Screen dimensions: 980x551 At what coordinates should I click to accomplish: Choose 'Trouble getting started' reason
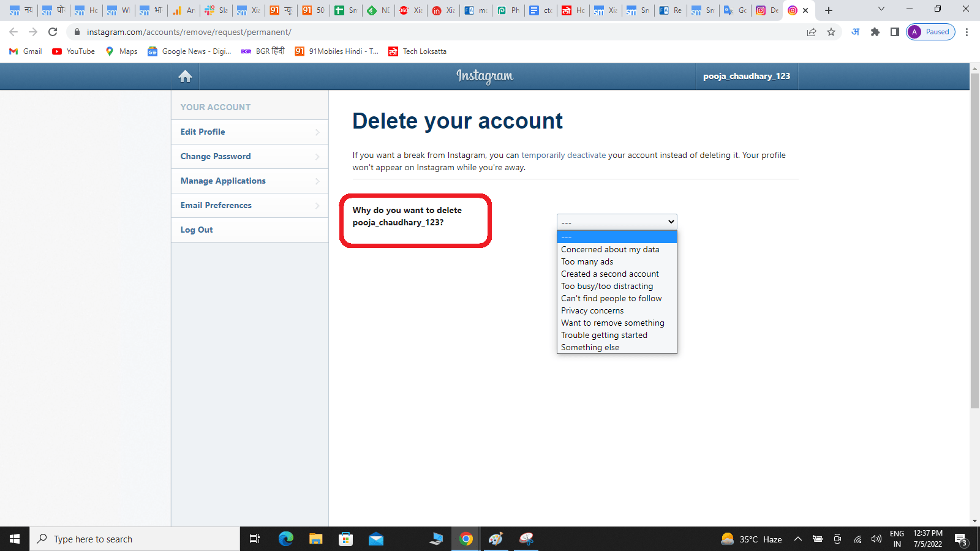click(617, 335)
